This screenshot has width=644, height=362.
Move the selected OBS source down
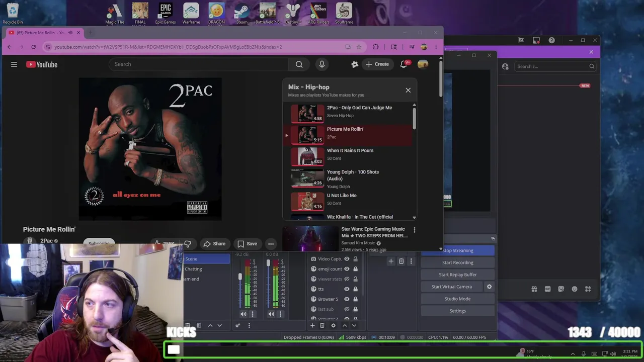pyautogui.click(x=354, y=326)
